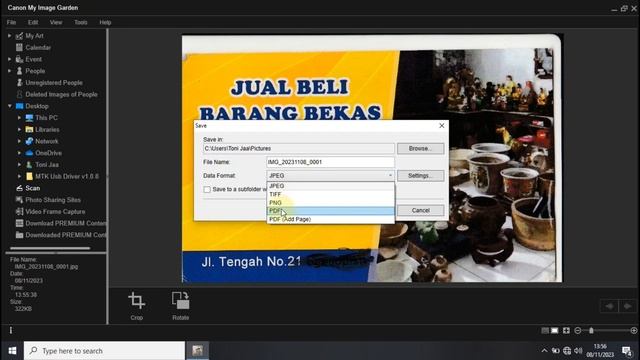Screen dimensions: 640x360
Task: Switch to details view icon
Action: click(x=554, y=331)
